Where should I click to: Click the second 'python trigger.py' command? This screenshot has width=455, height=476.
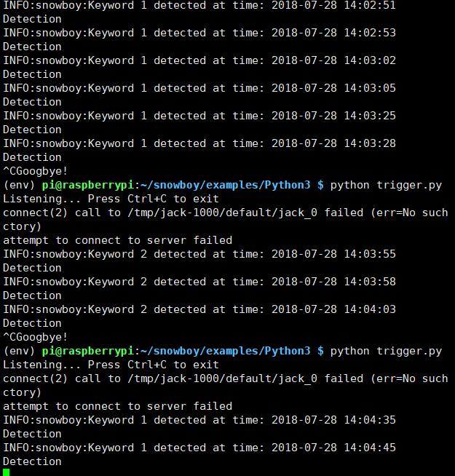pyautogui.click(x=386, y=352)
